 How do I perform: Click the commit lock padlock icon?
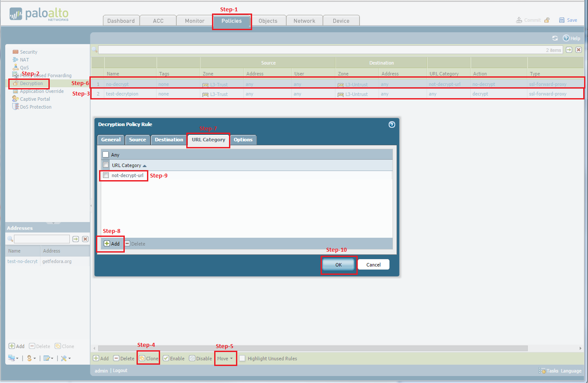[x=547, y=20]
